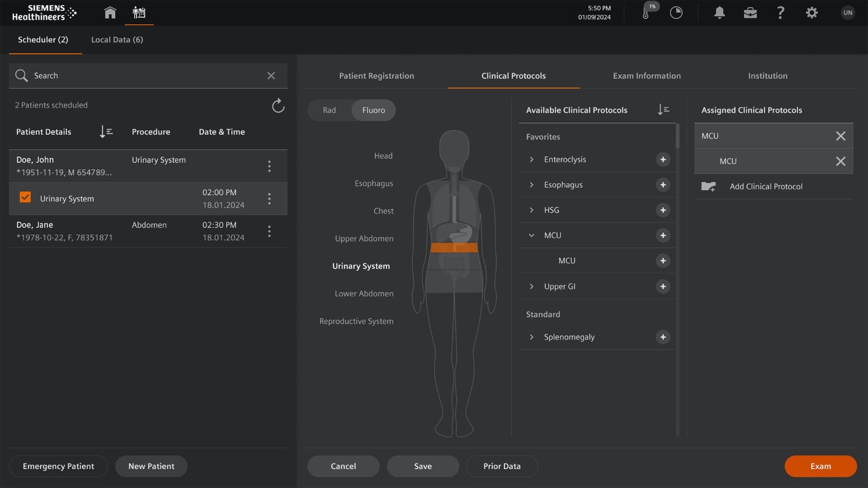Switch to Rad mode

329,110
